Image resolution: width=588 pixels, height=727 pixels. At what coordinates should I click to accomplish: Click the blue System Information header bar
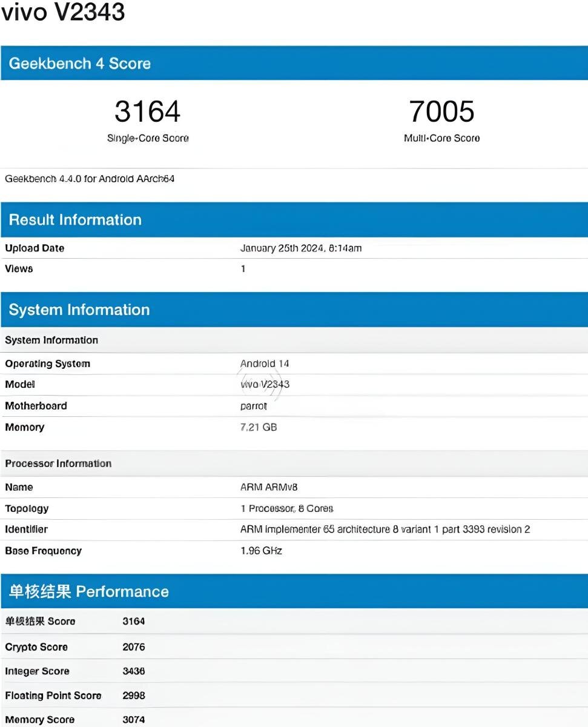(x=294, y=310)
